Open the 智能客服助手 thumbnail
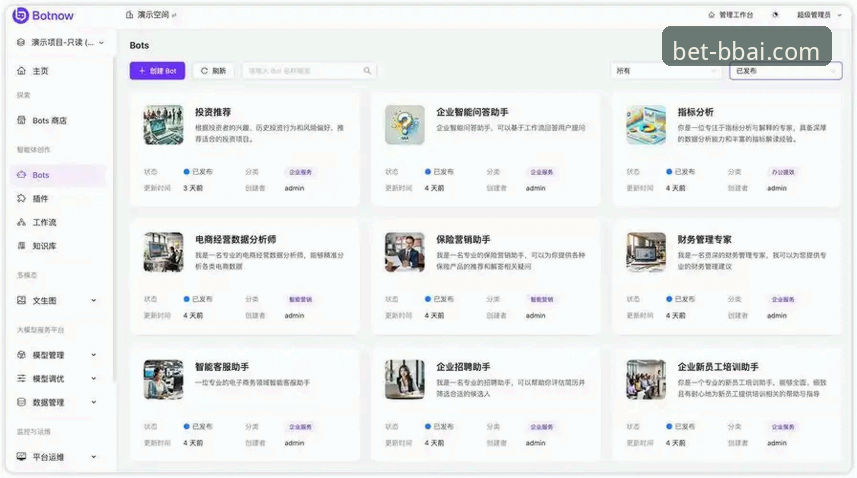 tap(163, 380)
